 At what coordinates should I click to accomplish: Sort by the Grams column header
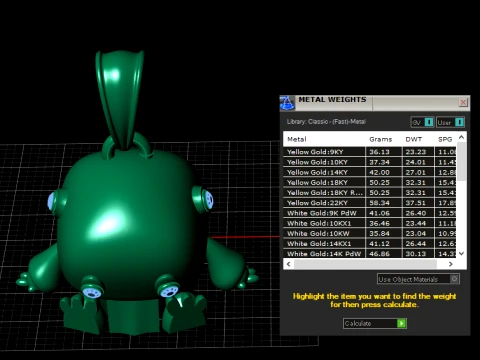click(x=381, y=139)
